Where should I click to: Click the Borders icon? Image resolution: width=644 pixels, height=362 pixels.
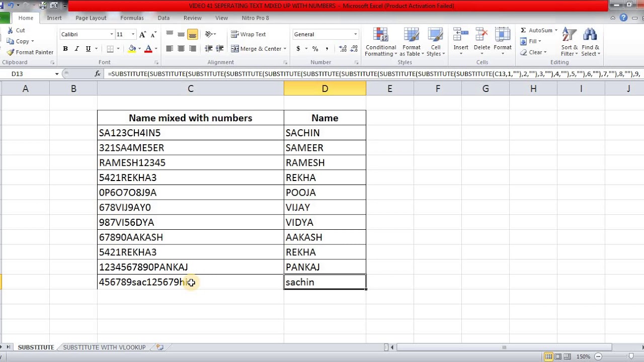click(x=110, y=49)
